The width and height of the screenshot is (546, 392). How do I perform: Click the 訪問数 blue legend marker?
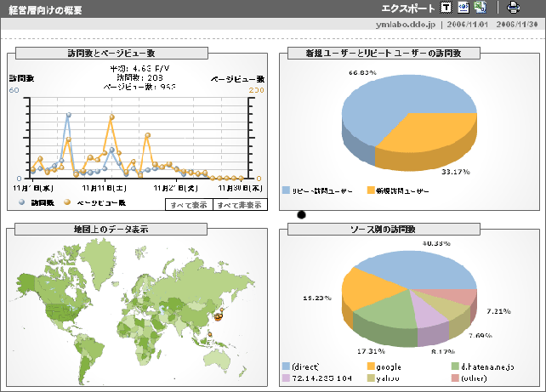21,202
